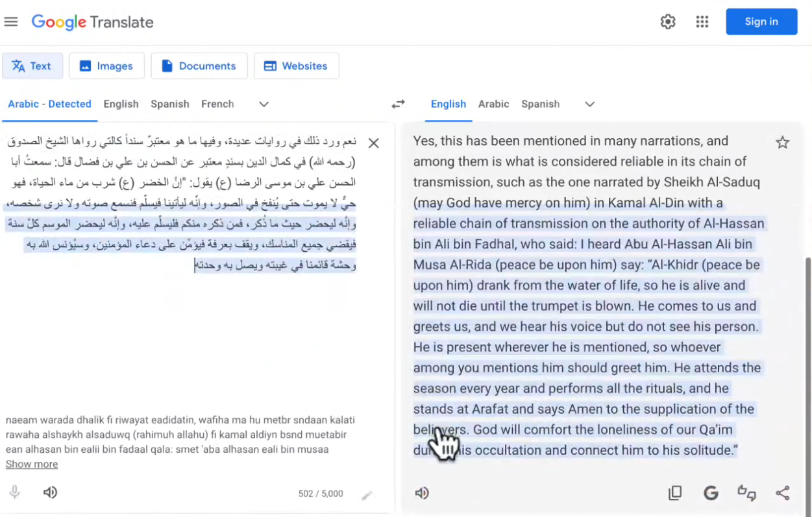Click the Sign in button
The image size is (812, 517).
[x=761, y=21]
